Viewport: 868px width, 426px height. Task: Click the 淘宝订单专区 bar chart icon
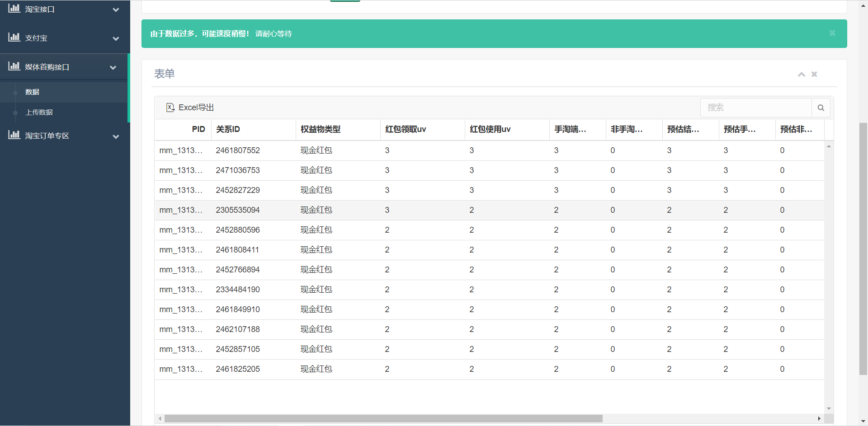click(14, 135)
